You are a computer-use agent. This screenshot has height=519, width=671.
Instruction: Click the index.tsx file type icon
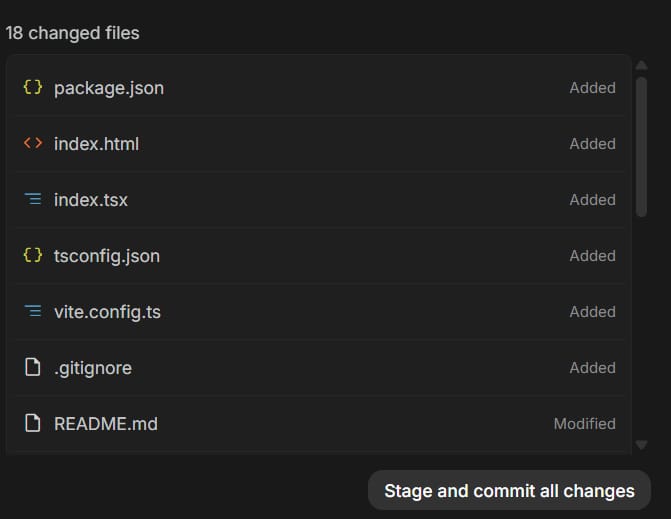click(33, 199)
